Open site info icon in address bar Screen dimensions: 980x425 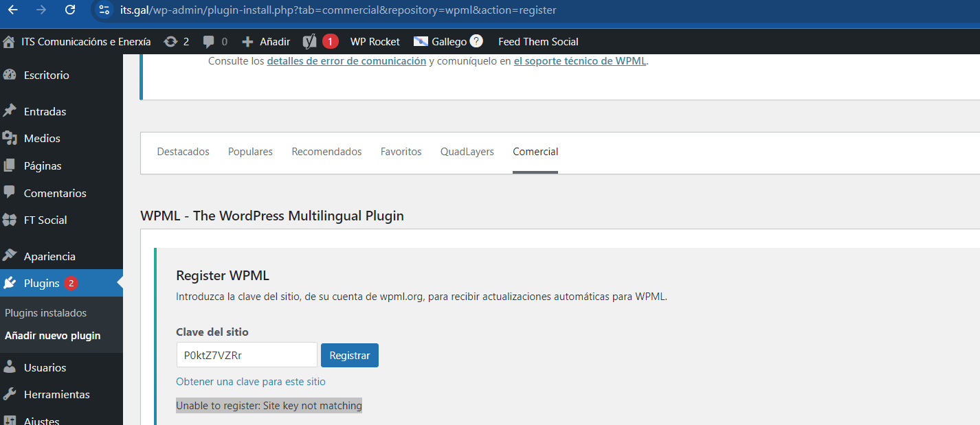[x=104, y=10]
